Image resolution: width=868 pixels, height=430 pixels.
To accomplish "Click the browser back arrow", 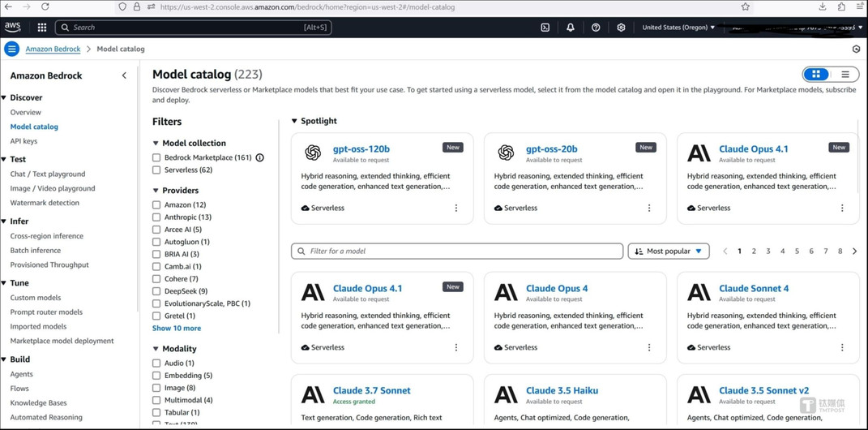I will click(x=8, y=6).
